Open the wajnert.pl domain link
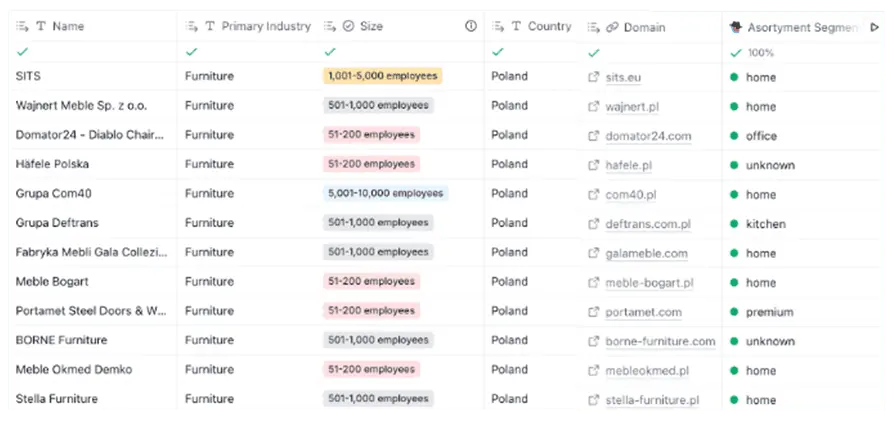894x424 pixels. pyautogui.click(x=632, y=107)
